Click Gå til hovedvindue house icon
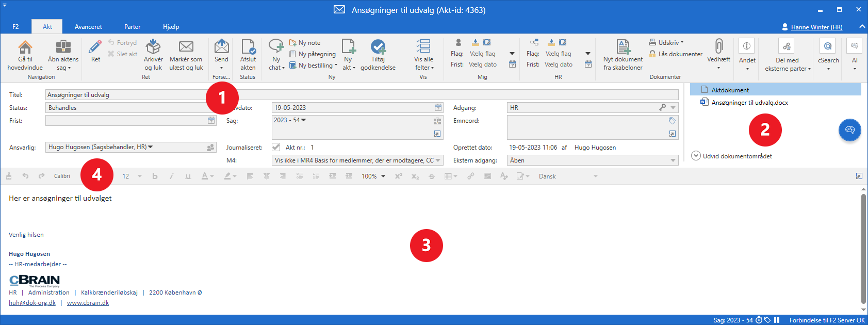This screenshot has height=325, width=868. click(25, 48)
